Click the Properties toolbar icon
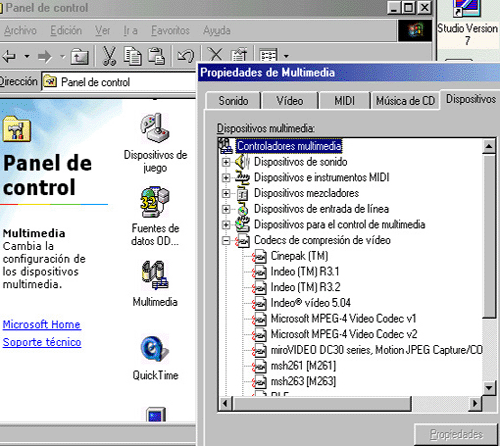500x446 pixels. point(239,54)
